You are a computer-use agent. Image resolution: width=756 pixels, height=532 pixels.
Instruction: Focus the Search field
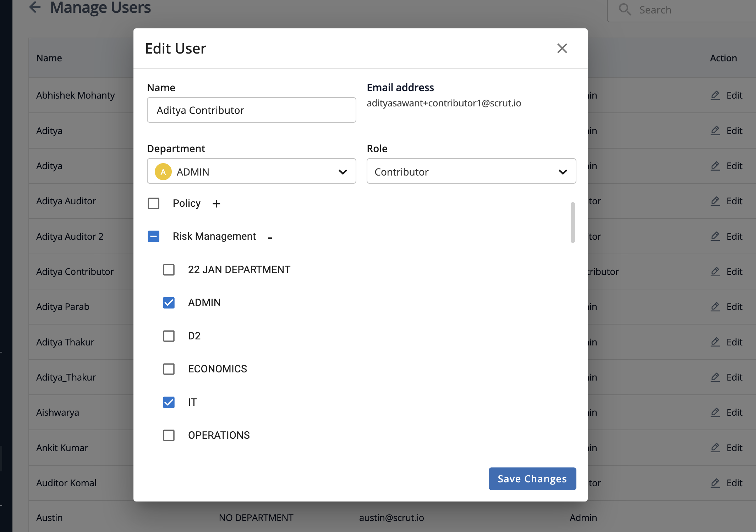tap(681, 10)
